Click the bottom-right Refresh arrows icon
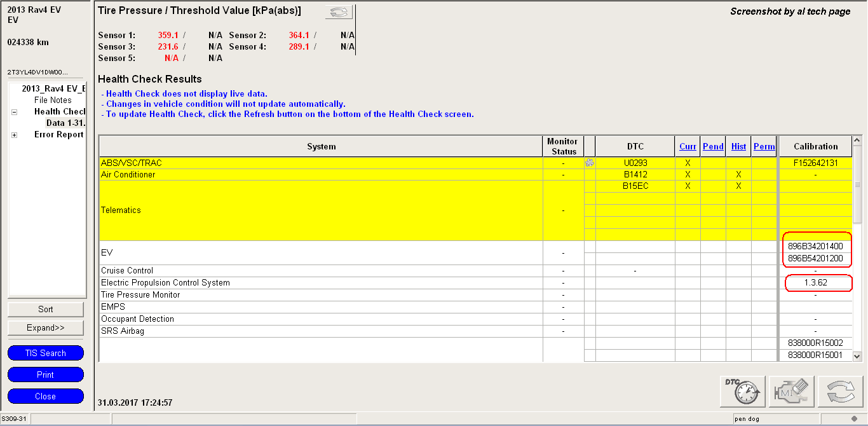 click(x=840, y=391)
